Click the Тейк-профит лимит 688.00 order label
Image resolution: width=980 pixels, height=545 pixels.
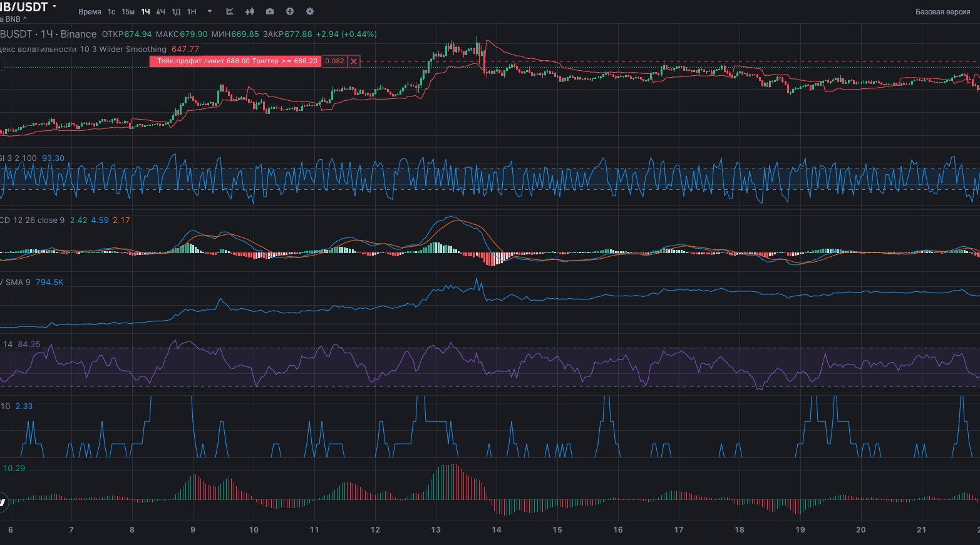pyautogui.click(x=235, y=61)
